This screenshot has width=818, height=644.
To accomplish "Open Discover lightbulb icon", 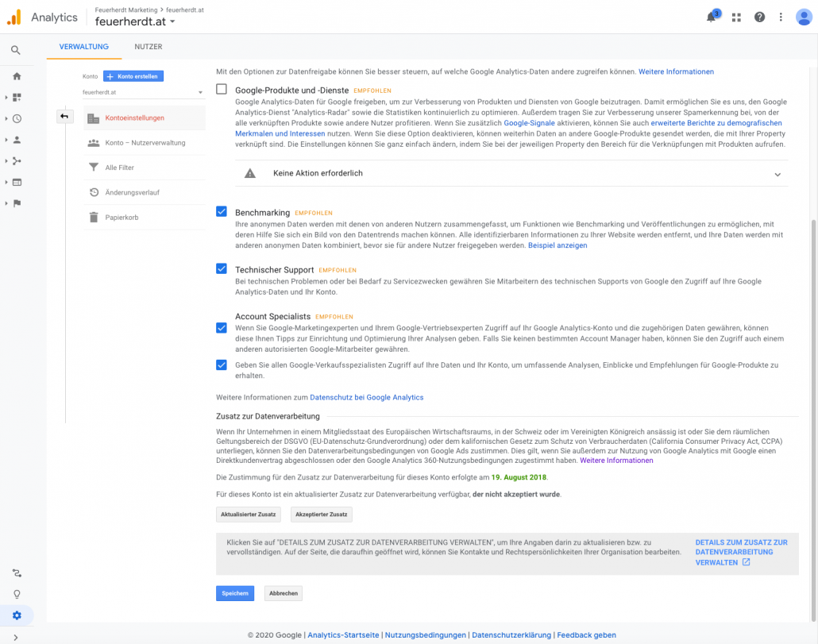I will click(17, 595).
